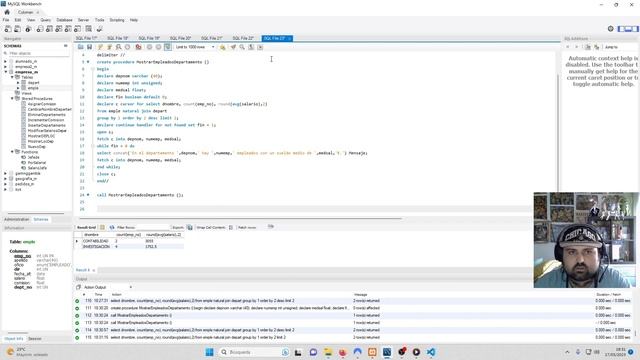
Task: Open the Query menu
Action: tap(46, 20)
